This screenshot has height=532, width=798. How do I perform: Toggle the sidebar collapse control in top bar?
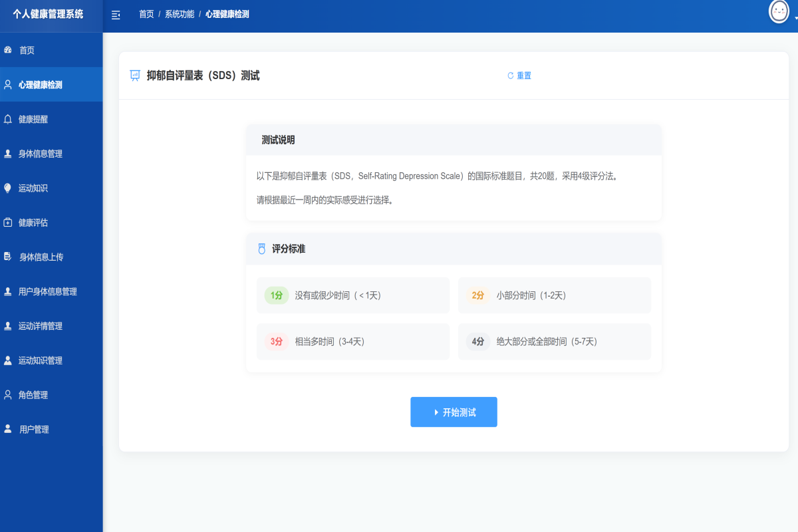coord(116,14)
